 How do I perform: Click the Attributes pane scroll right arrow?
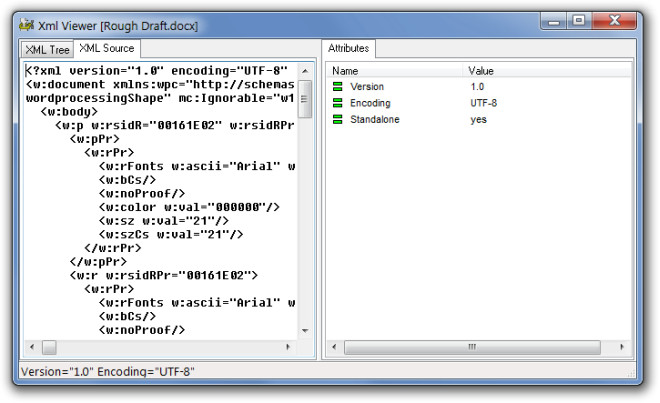622,347
